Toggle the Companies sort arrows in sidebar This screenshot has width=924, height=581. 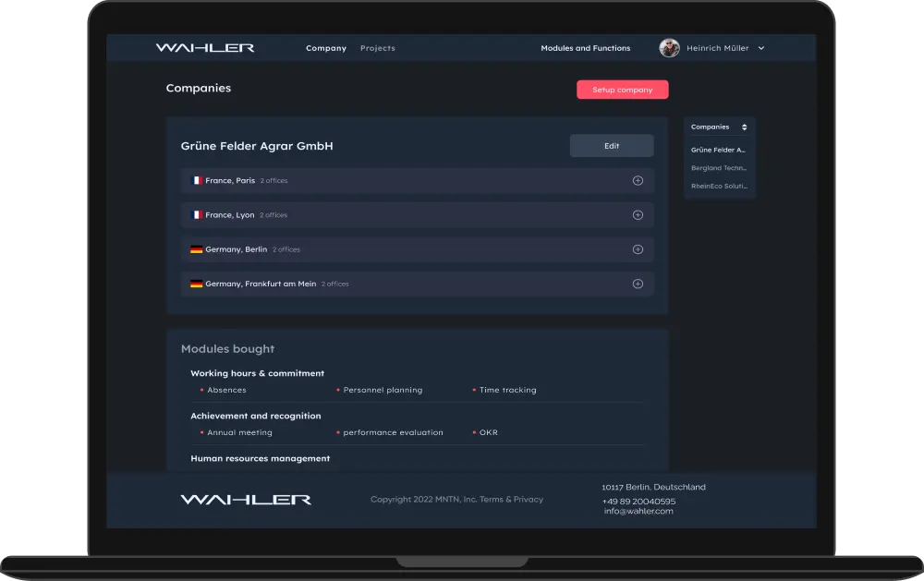pos(745,127)
